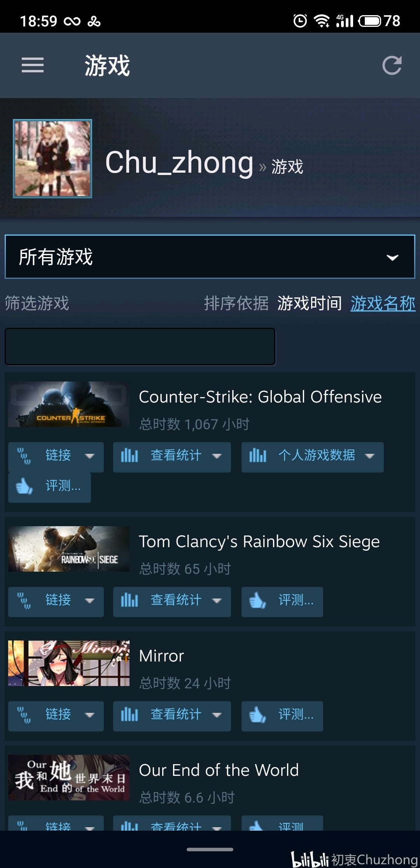
Task: Focus the filter games text field
Action: click(x=140, y=346)
